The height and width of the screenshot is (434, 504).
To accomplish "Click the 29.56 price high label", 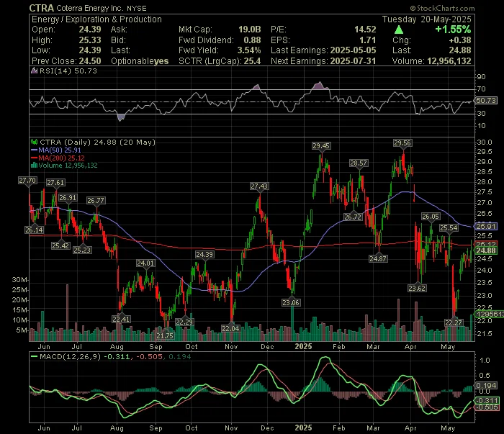I will 402,143.
